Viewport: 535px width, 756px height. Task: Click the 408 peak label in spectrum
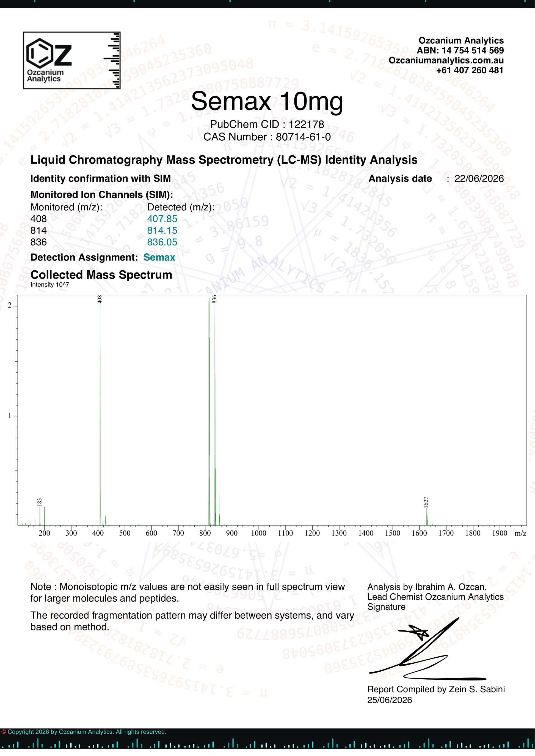(x=100, y=299)
